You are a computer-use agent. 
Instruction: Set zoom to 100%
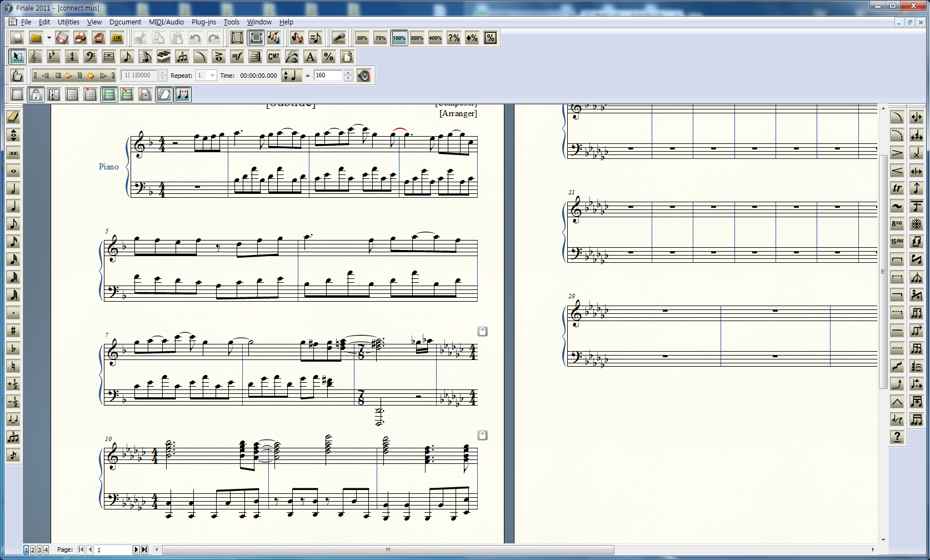click(x=399, y=38)
